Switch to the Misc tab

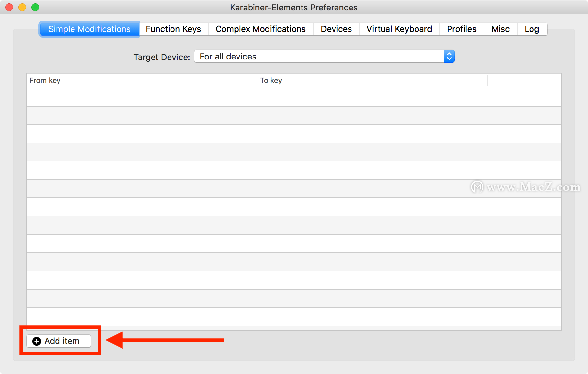coord(500,29)
